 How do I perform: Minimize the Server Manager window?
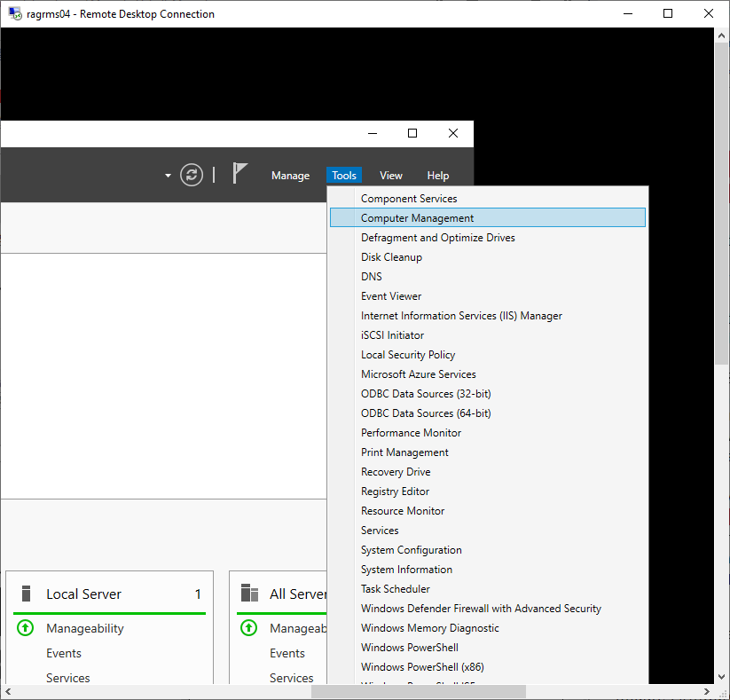click(373, 133)
